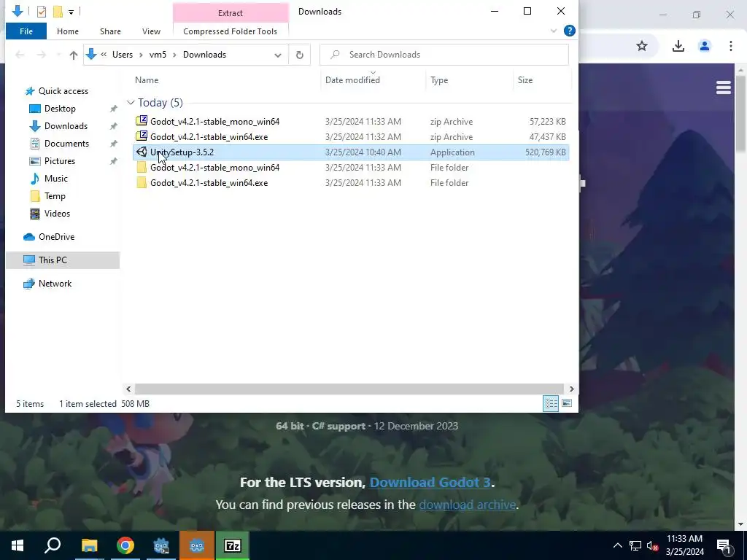
Task: Open the download archive link
Action: 468,505
